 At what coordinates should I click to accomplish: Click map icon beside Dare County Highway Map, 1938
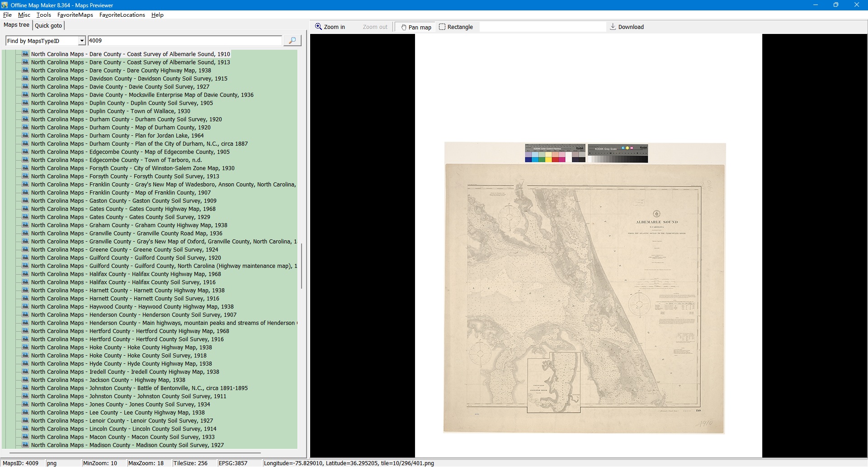point(25,70)
